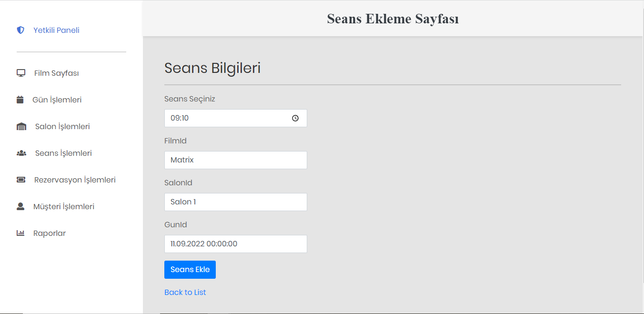
Task: Click the person icon beside Müşteri İşlemleri
Action: point(20,206)
